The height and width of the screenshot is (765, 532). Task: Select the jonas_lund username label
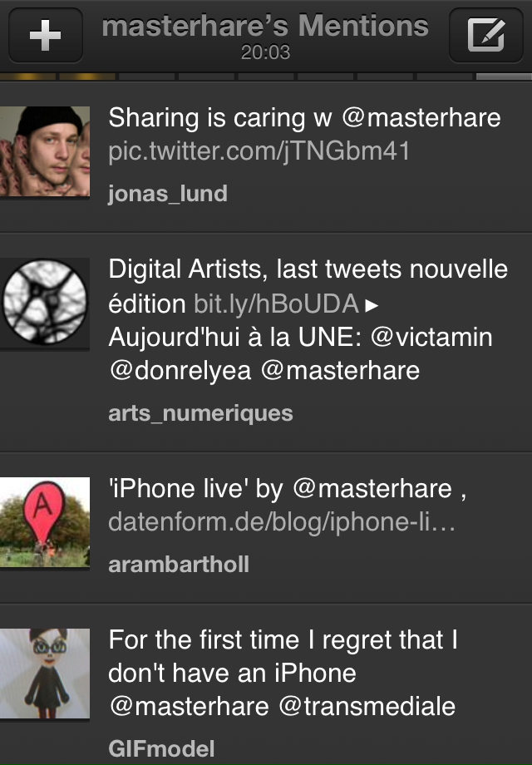[x=167, y=194]
